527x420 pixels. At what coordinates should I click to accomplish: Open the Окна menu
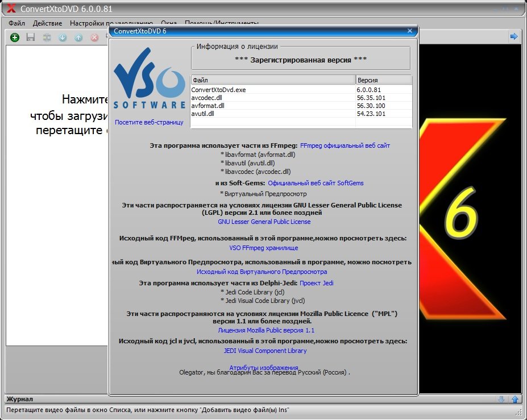169,23
